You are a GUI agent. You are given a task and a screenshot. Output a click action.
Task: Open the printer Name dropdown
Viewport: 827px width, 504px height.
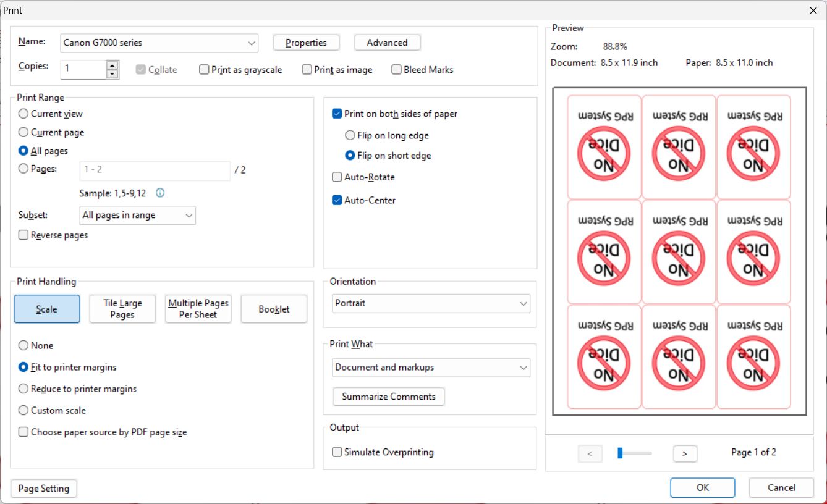click(159, 43)
